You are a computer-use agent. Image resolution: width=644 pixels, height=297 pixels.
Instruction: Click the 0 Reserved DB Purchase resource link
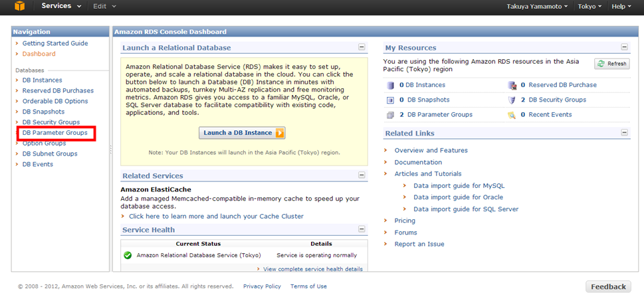tap(559, 85)
